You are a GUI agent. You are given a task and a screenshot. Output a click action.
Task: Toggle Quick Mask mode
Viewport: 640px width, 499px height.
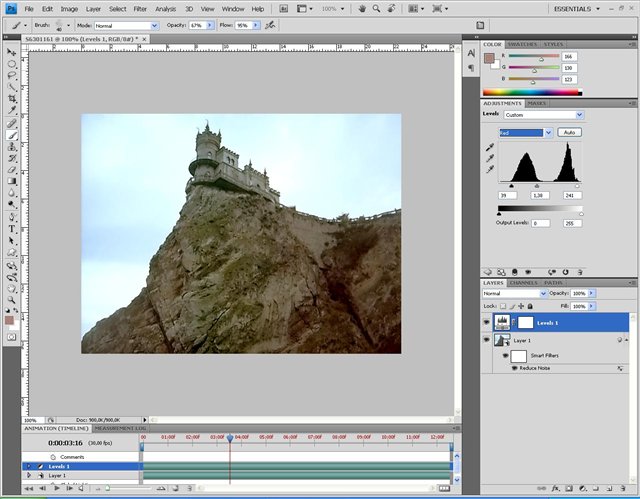point(11,337)
